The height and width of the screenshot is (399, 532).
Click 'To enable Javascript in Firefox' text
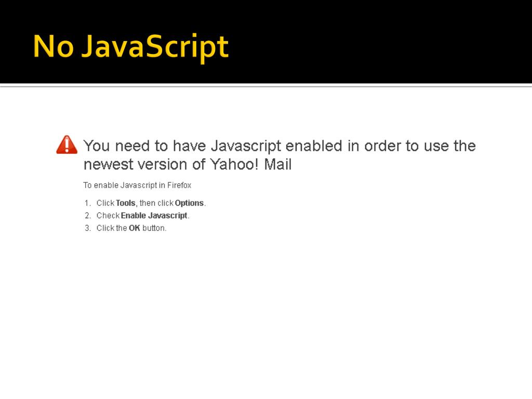click(x=137, y=185)
